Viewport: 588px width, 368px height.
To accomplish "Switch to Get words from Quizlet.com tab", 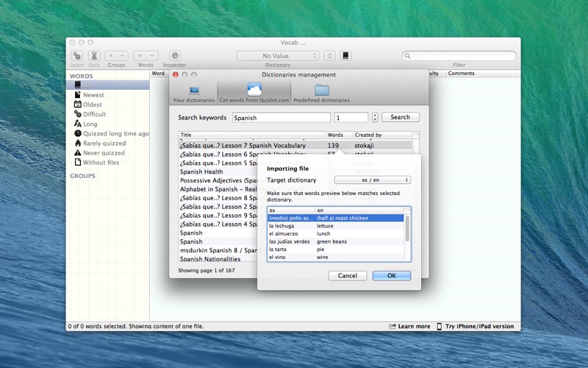I will 254,93.
